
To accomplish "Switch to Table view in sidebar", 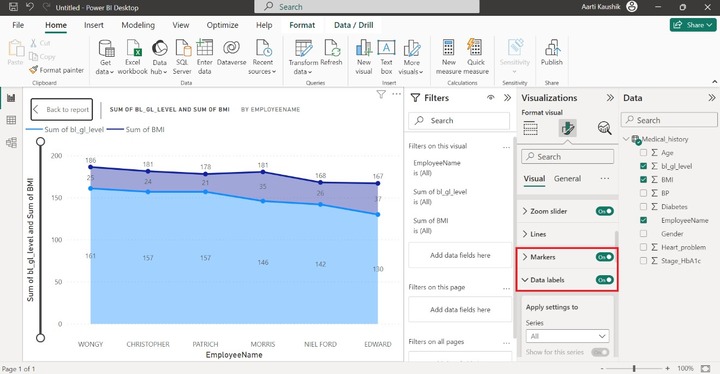I will point(11,120).
